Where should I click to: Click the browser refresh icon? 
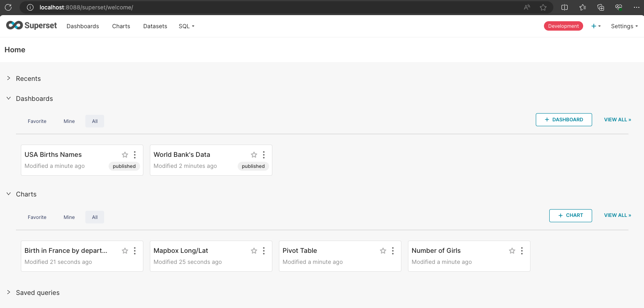click(x=8, y=7)
